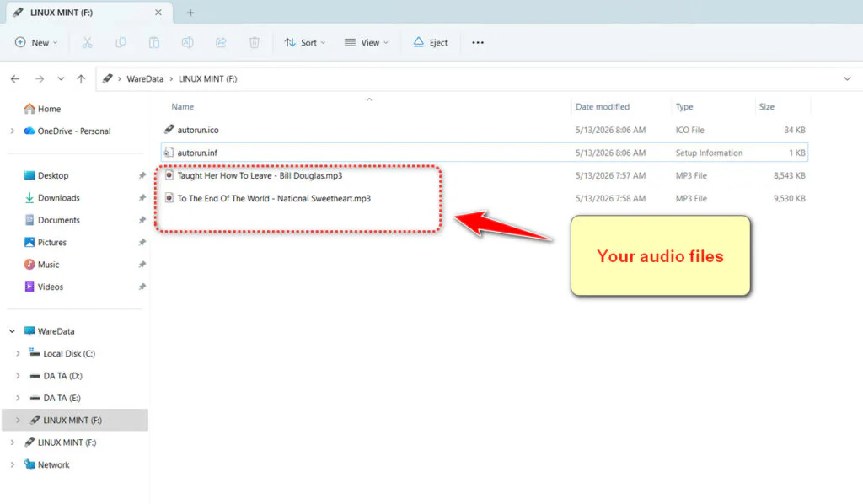This screenshot has width=863, height=504.
Task: Expand selected LINUX MINT (F:) under WareData
Action: (18, 421)
